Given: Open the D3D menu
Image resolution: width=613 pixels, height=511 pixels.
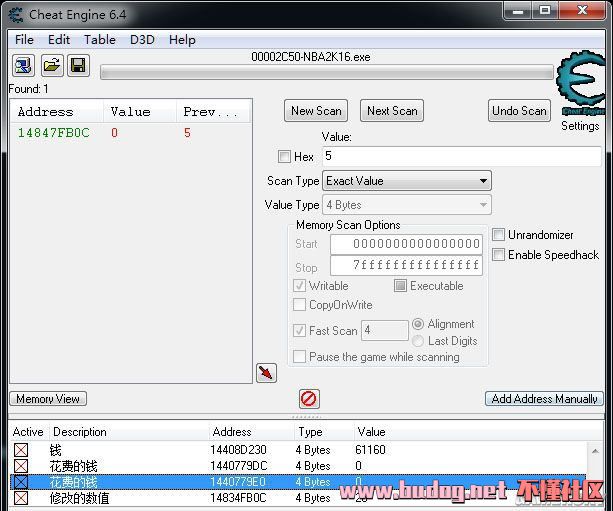Looking at the screenshot, I should tap(142, 39).
